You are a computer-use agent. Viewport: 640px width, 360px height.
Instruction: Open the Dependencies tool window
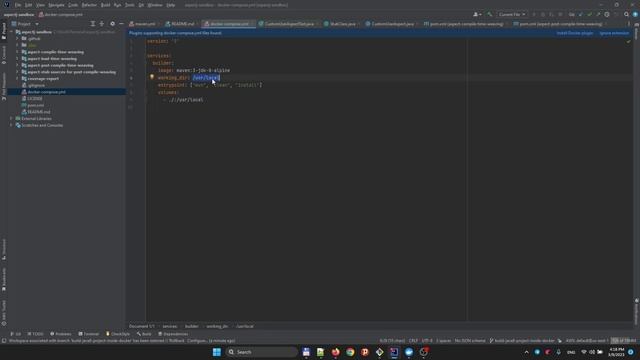pos(173,334)
